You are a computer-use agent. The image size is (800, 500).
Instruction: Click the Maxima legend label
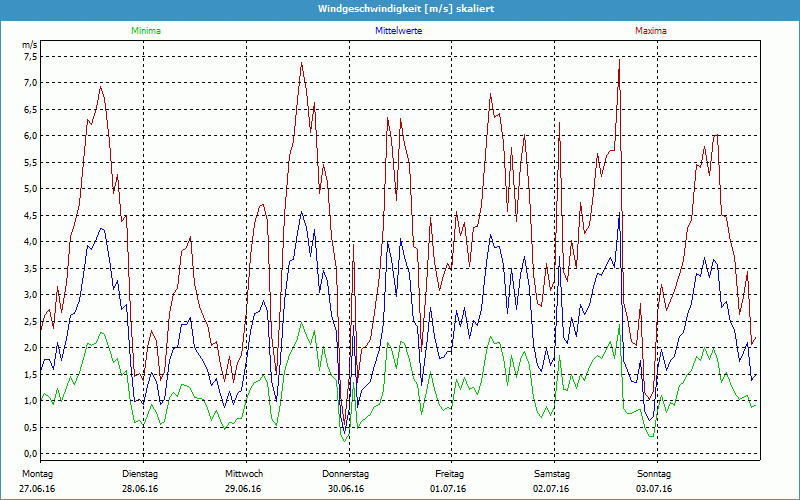click(x=651, y=31)
